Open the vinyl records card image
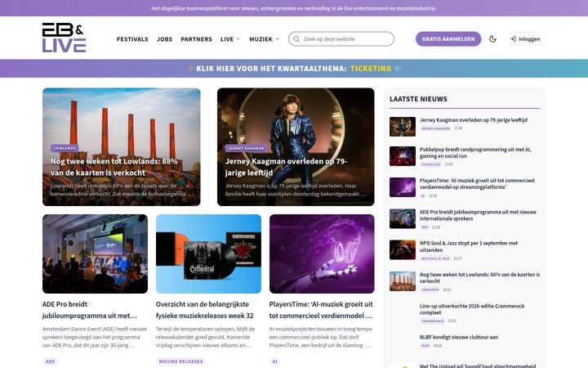Screen dimensions: 588x368 click(208, 254)
